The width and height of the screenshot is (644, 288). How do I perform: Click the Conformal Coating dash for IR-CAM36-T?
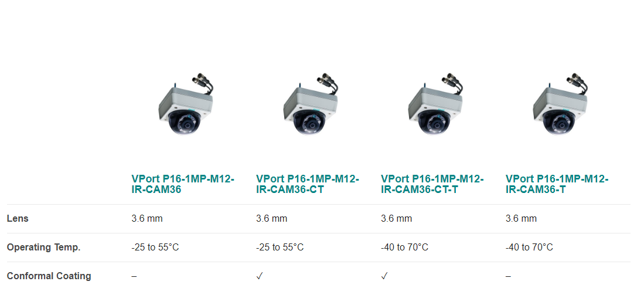pos(509,276)
